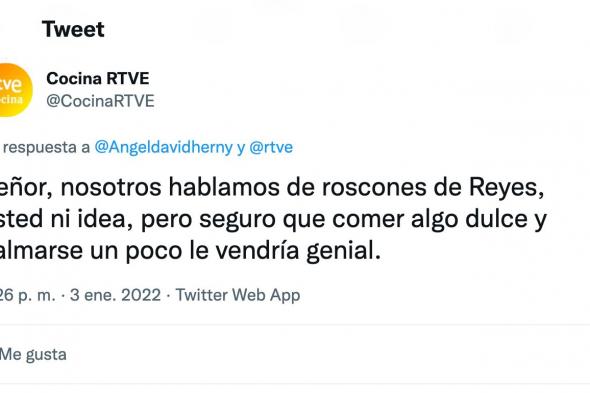Click the '26 p. m.' timestamp

pyautogui.click(x=27, y=295)
